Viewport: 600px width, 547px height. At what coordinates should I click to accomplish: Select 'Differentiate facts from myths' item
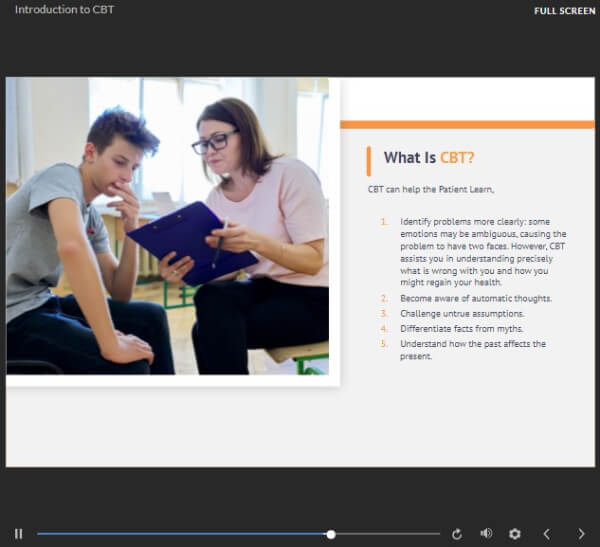click(x=461, y=329)
